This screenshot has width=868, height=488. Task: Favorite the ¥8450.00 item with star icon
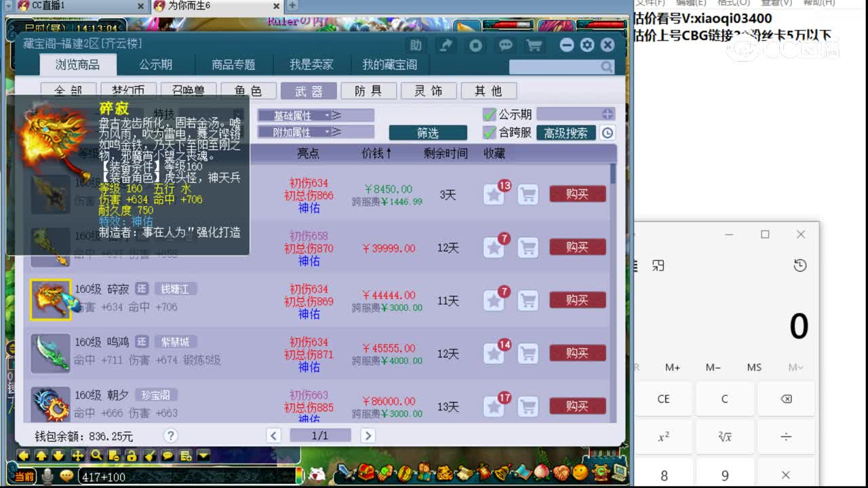(494, 195)
